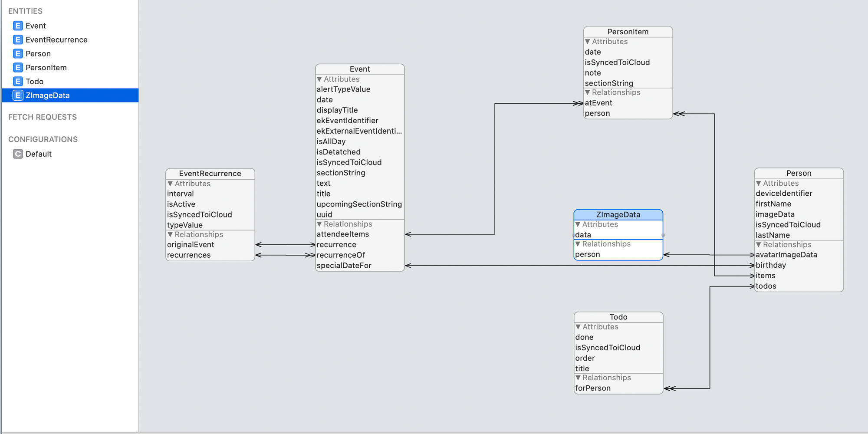Click the Person diagram box title
The width and height of the screenshot is (868, 434).
(x=799, y=174)
